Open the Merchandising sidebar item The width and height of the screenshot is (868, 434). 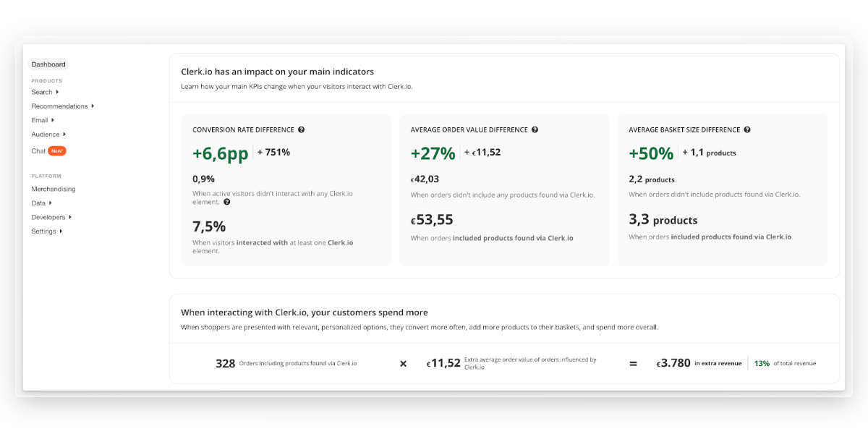click(x=54, y=190)
